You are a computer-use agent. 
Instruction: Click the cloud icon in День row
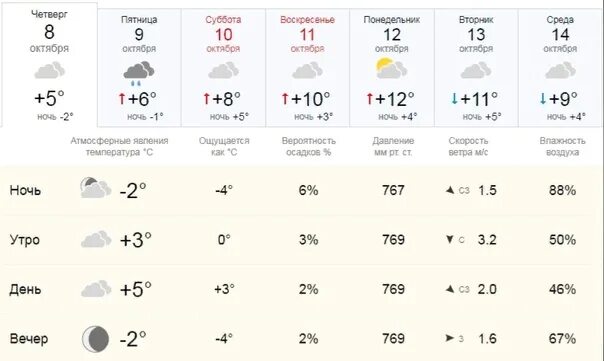96,289
